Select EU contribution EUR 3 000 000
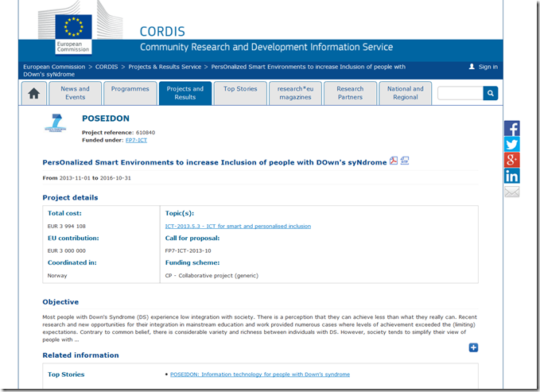Image resolution: width=540 pixels, height=392 pixels. [67, 250]
